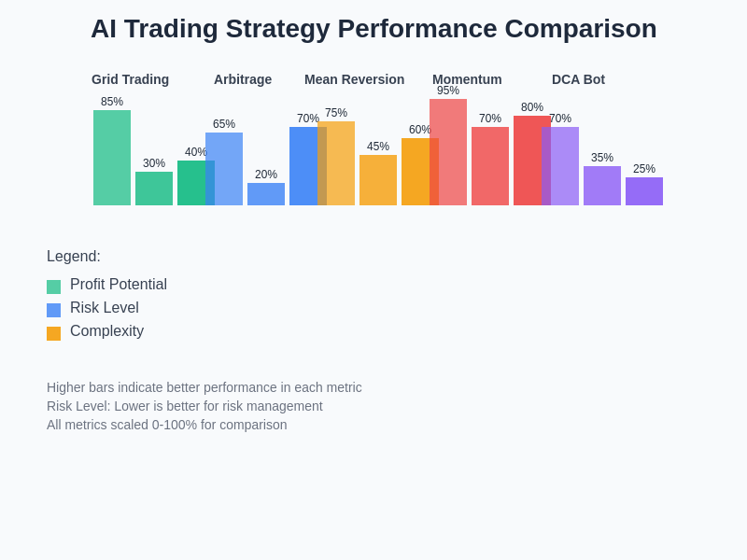Click the Profit Potential legend text

point(119,285)
